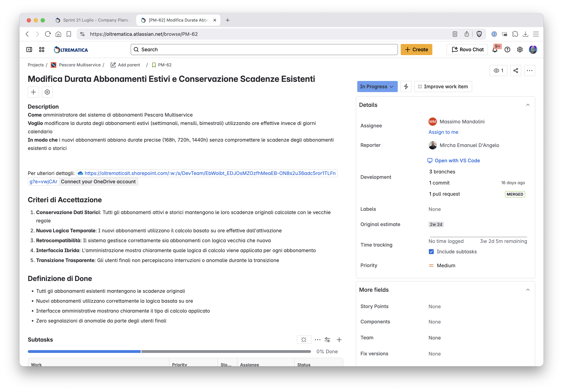Click Assign to me link
Image resolution: width=563 pixels, height=392 pixels.
tap(443, 132)
